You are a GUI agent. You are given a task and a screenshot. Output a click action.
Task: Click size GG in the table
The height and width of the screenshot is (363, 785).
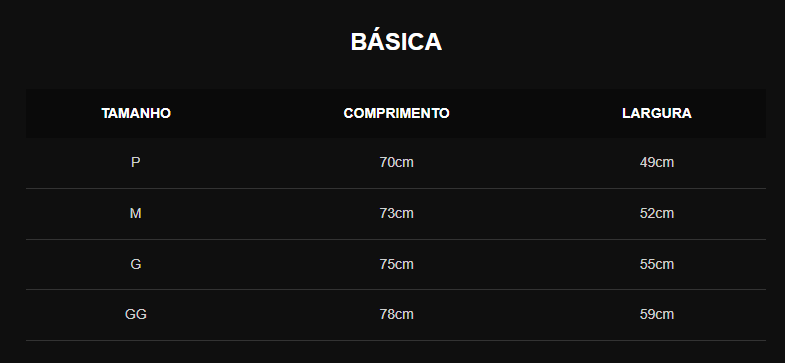coord(136,314)
